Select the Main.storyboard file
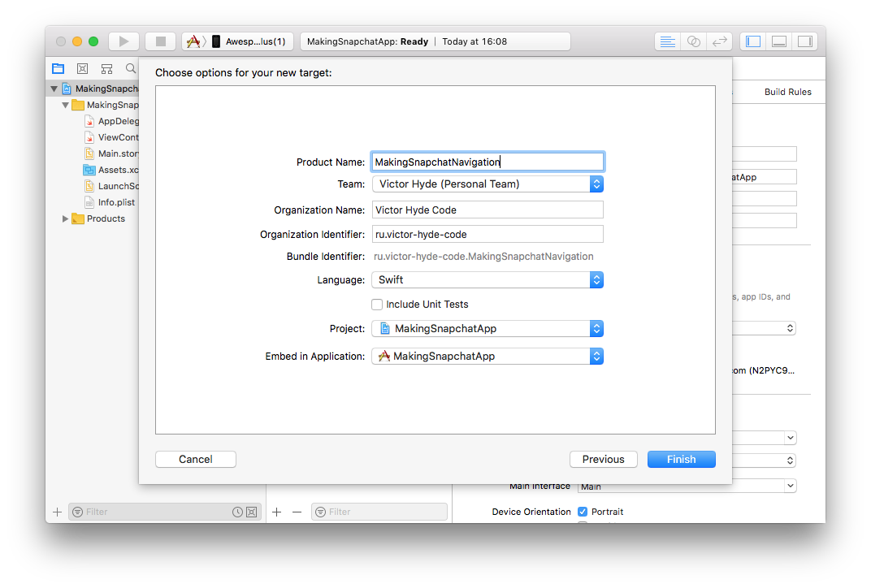 111,153
